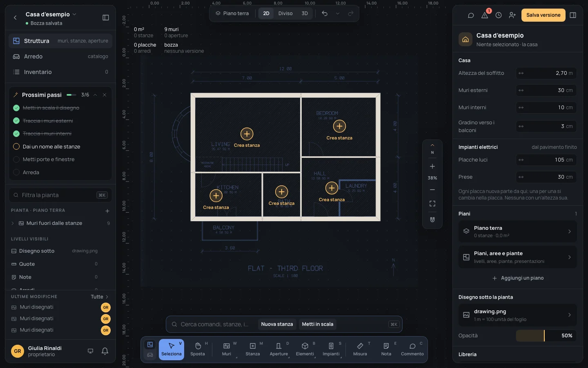This screenshot has height=368, width=588.
Task: Select the Stanza room tool
Action: click(253, 350)
